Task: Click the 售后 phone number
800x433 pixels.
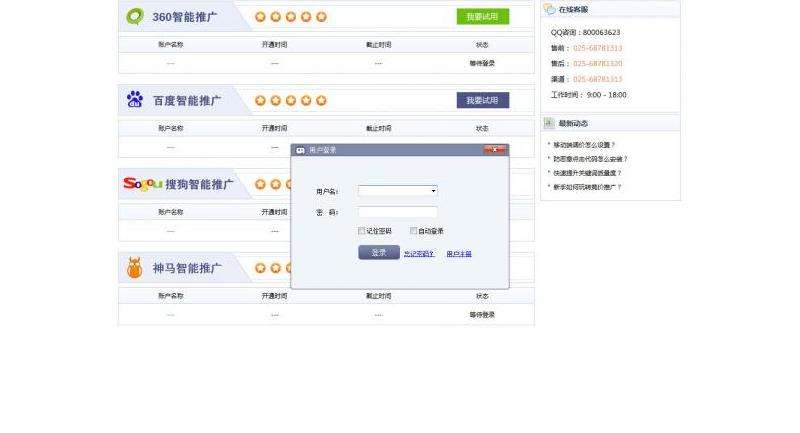Action: pyautogui.click(x=597, y=64)
